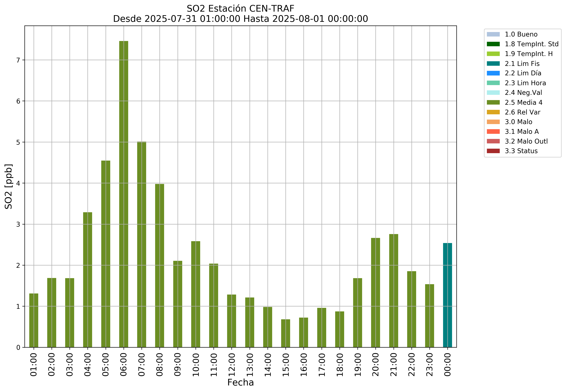Click the y-axis tick label 7
Screen dimensions: 566x392
(x=18, y=60)
